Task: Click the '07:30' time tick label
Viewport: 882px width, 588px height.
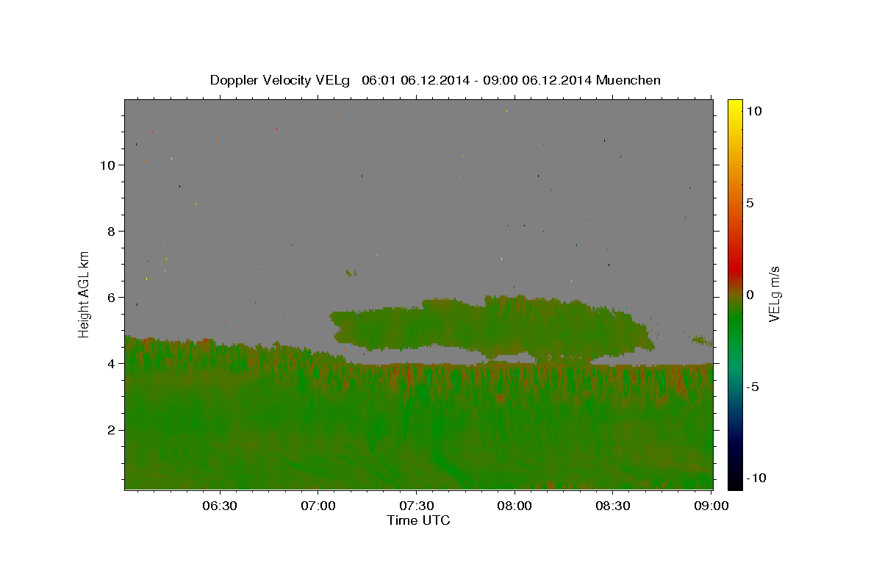Action: pyautogui.click(x=416, y=506)
